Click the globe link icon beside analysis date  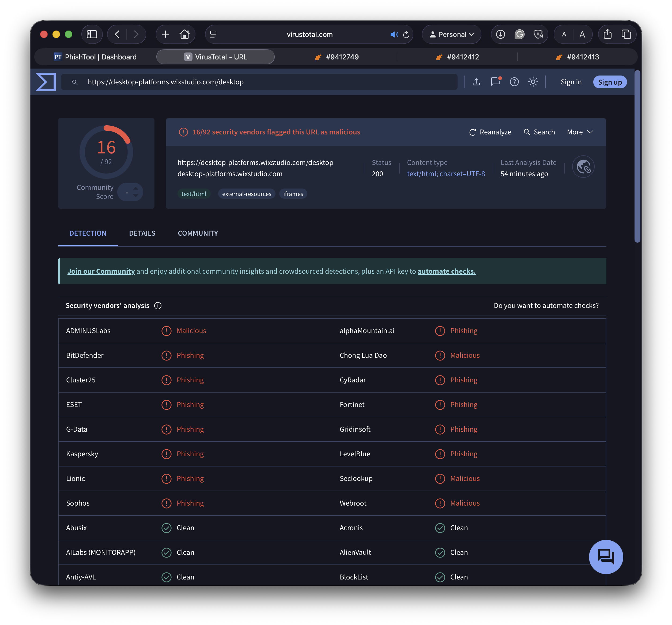click(x=583, y=167)
